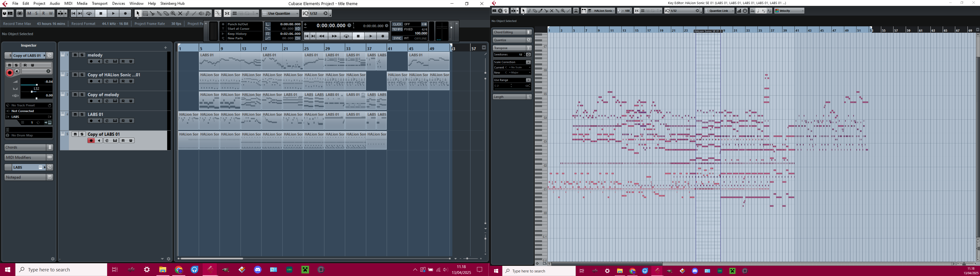Enable read automation on LABS 01 track

click(123, 121)
